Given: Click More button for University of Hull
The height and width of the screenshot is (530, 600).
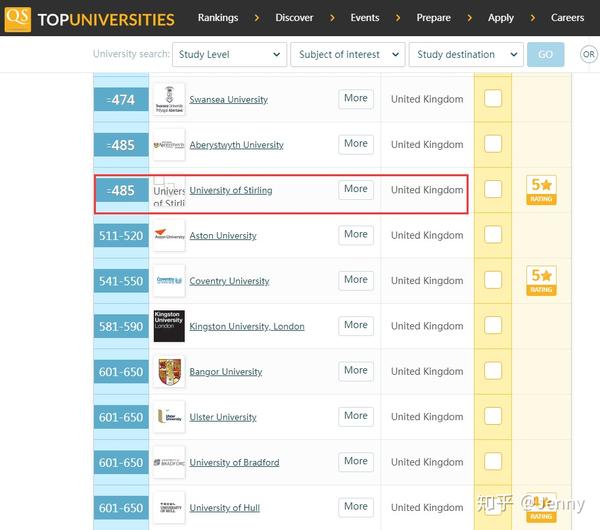Looking at the screenshot, I should tap(356, 507).
